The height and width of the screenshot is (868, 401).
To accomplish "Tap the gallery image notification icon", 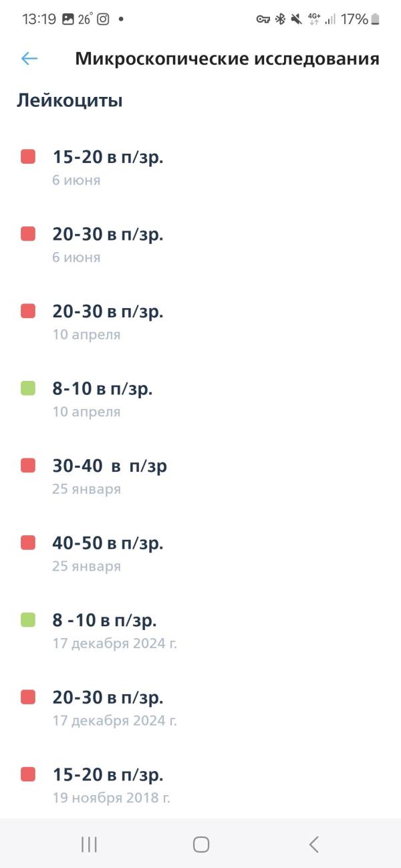I will [68, 19].
